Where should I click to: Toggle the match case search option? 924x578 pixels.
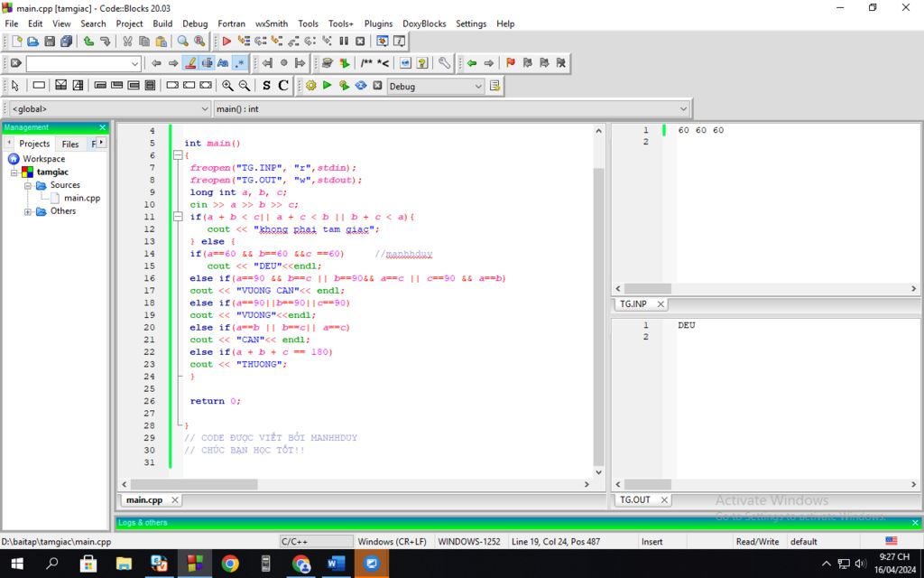(224, 63)
